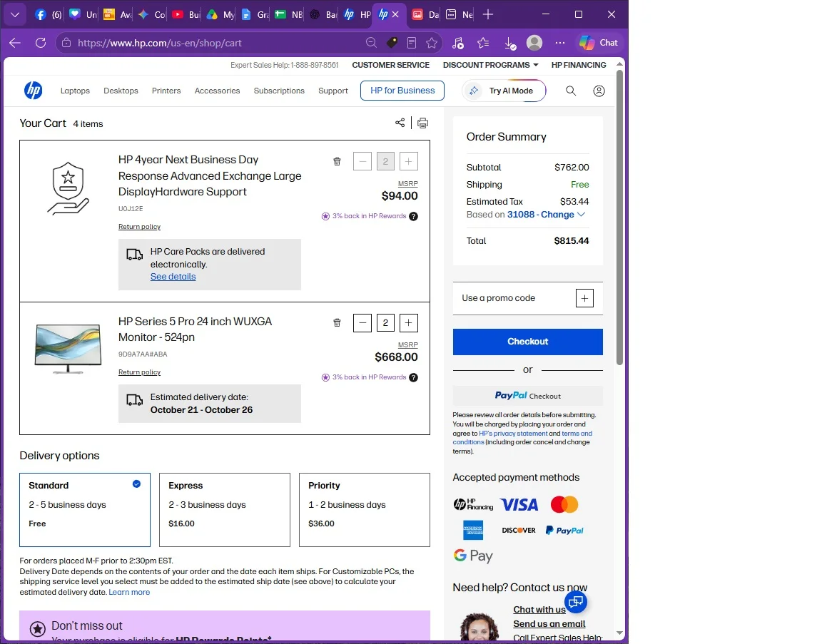Open the Accessories menu
This screenshot has height=644, width=822.
[x=217, y=91]
